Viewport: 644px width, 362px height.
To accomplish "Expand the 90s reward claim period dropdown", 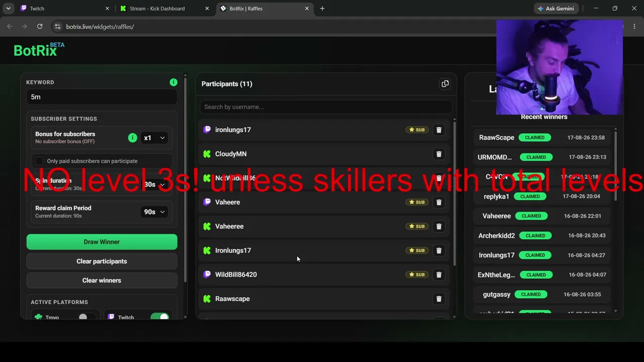I will tap(154, 212).
